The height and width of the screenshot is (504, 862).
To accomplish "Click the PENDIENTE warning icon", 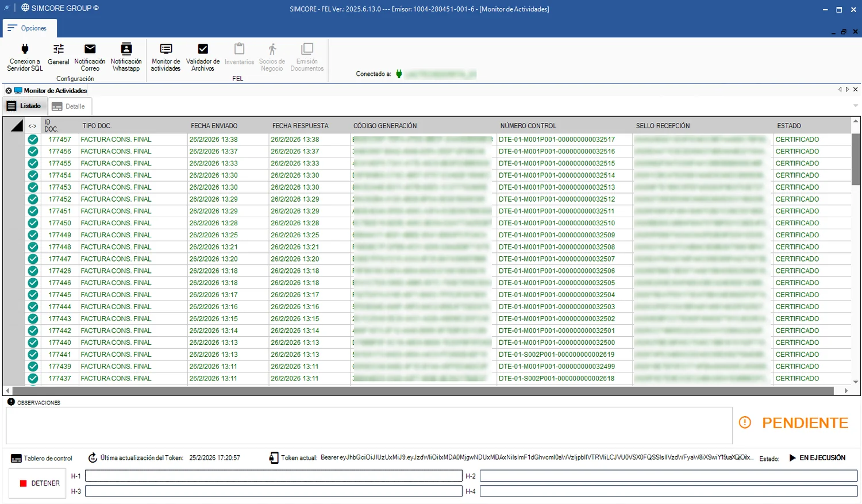I will tap(745, 422).
